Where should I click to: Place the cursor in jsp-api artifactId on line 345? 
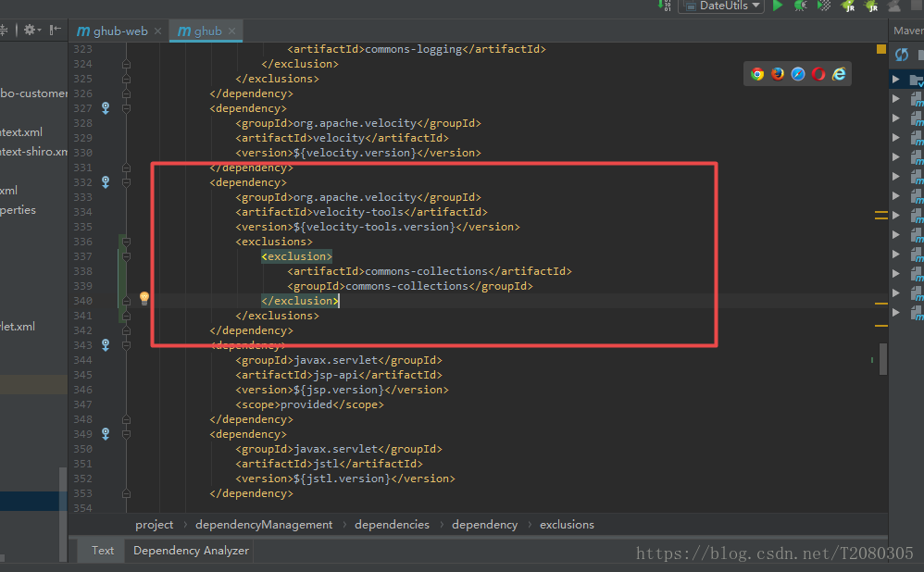pos(336,375)
